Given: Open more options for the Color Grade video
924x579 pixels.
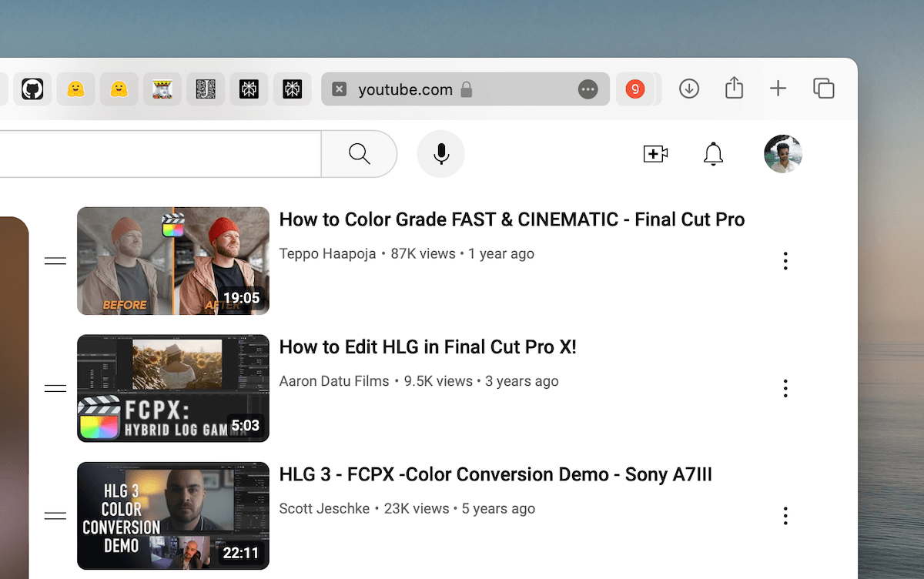Looking at the screenshot, I should (785, 261).
